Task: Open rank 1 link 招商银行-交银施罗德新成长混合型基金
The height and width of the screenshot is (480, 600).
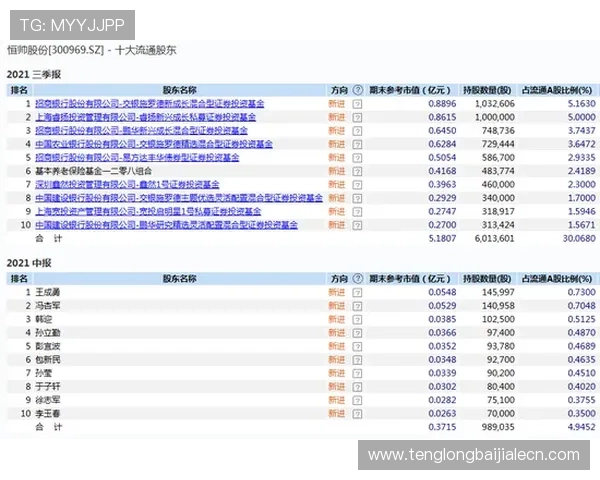Action: pyautogui.click(x=150, y=104)
